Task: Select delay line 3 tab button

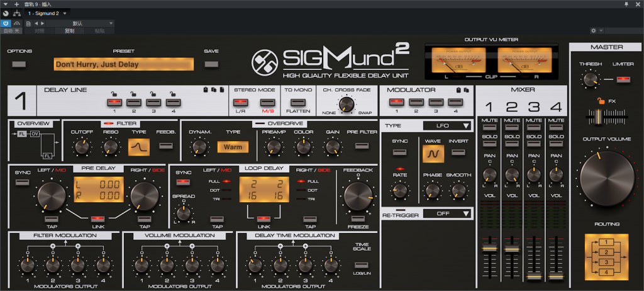Action: pyautogui.click(x=153, y=103)
